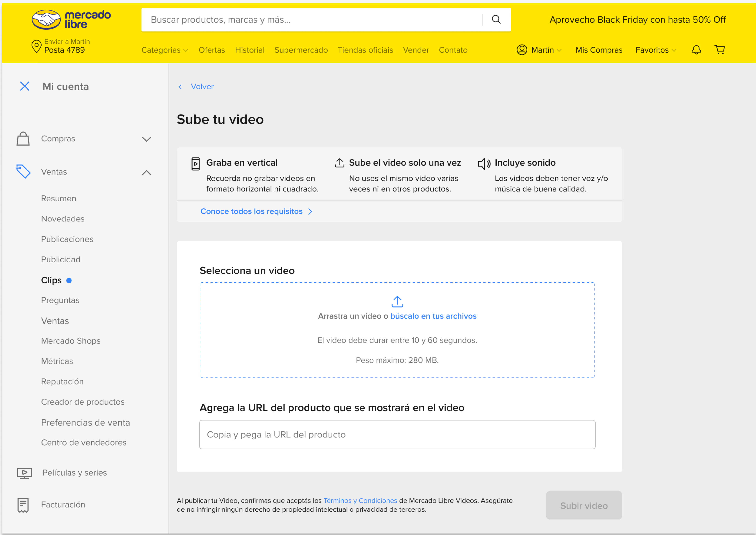Click the upload arrow icon in dropzone

(397, 301)
